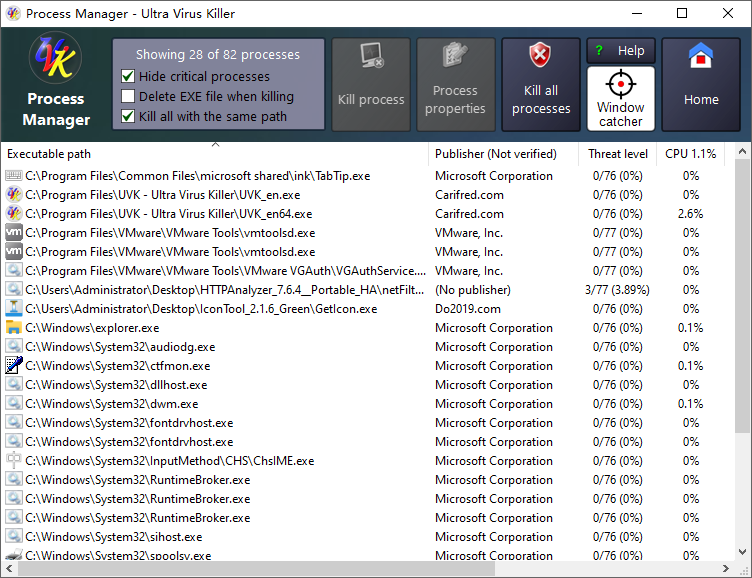Click the Publisher (Not verified) column header

(x=495, y=154)
